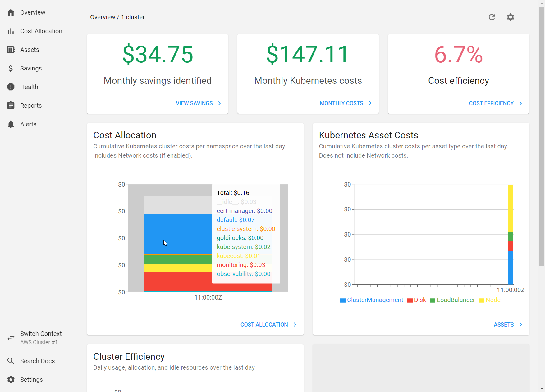Go to Cost Allocation in sidebar
Screen dimensions: 545x392
pos(41,31)
